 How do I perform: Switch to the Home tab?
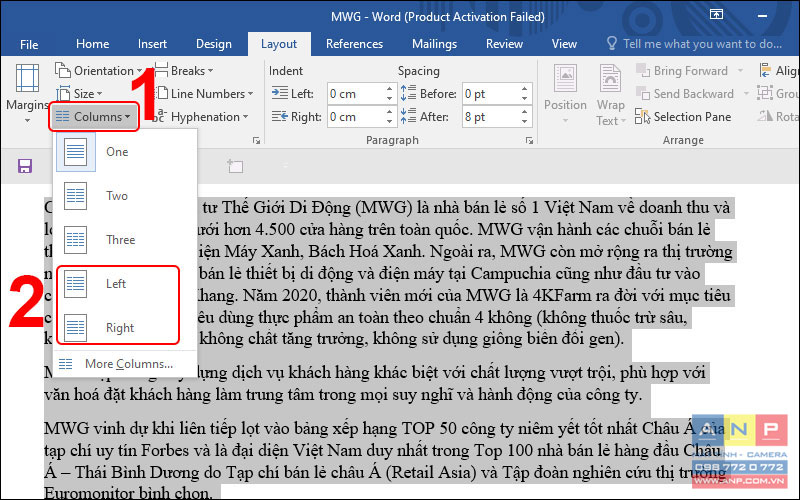click(x=92, y=44)
